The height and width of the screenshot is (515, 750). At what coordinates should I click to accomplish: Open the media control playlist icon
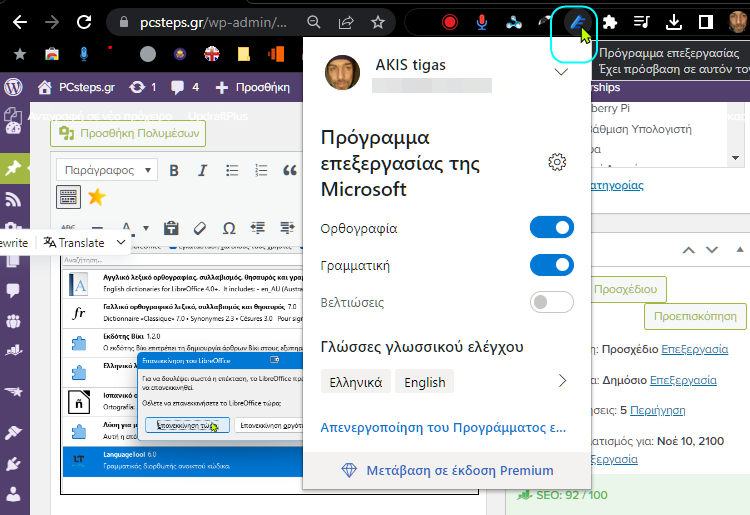click(641, 22)
